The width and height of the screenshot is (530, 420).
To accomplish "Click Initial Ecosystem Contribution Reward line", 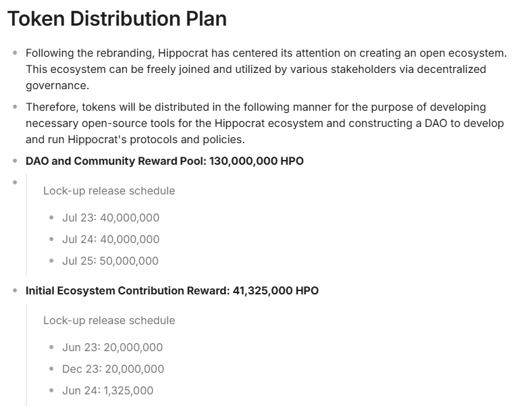I will [172, 291].
